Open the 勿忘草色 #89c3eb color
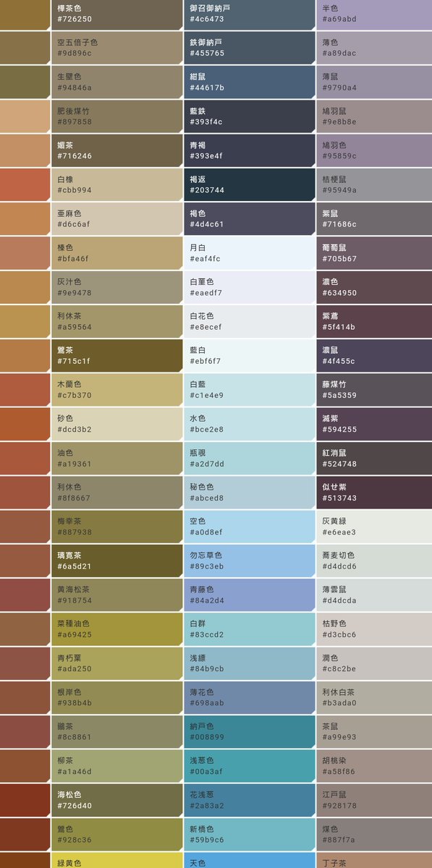The image size is (432, 868). [249, 561]
